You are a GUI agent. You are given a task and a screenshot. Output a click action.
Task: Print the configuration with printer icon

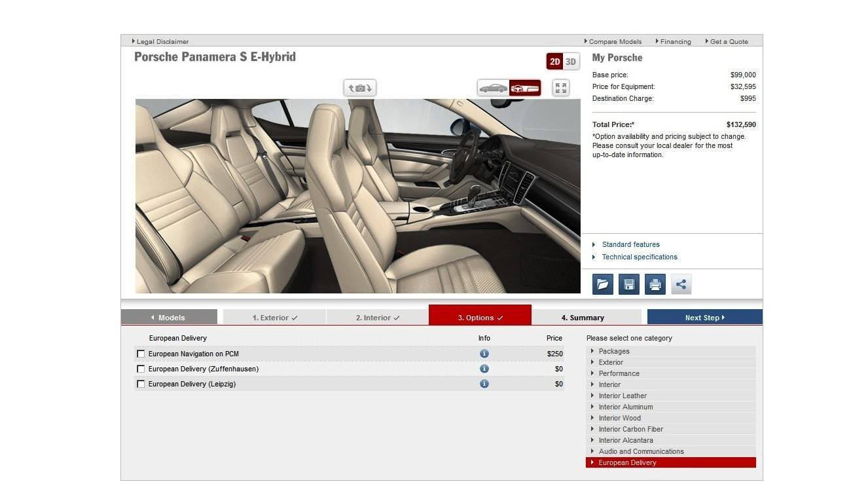coord(655,284)
